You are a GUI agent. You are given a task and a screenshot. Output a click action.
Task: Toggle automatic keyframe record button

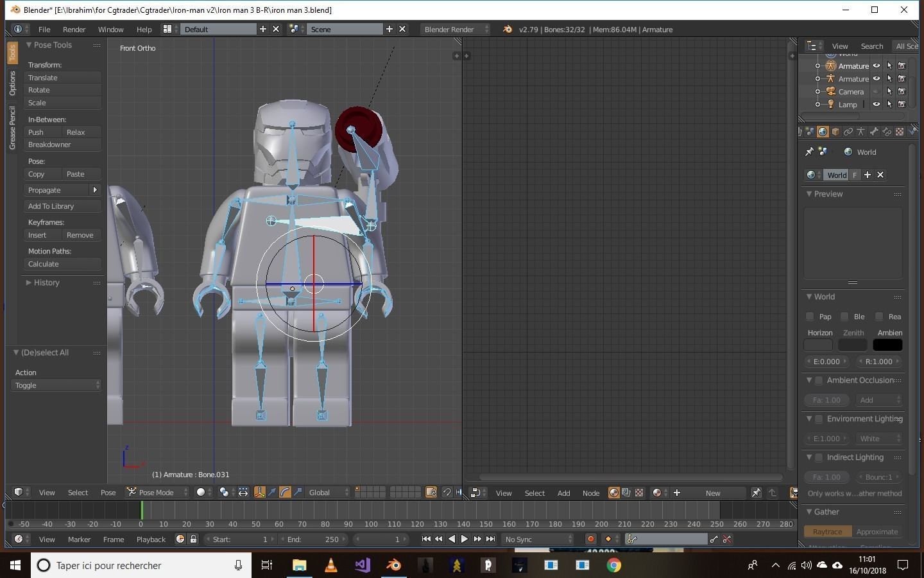pyautogui.click(x=591, y=539)
